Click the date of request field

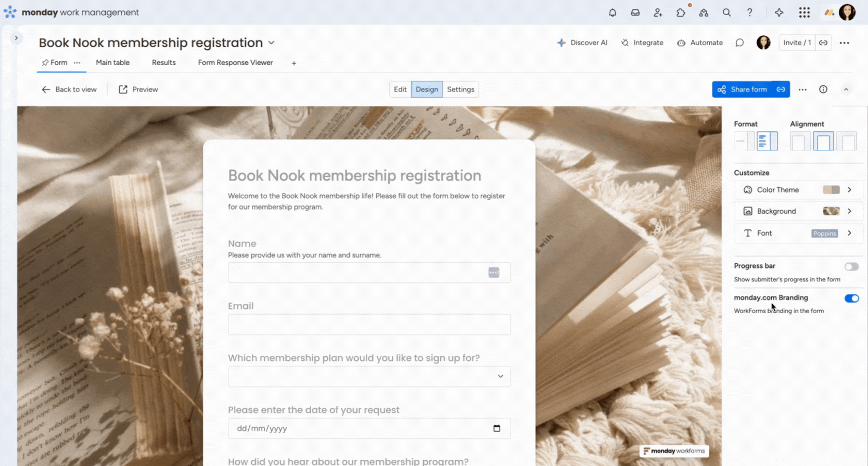pyautogui.click(x=369, y=429)
